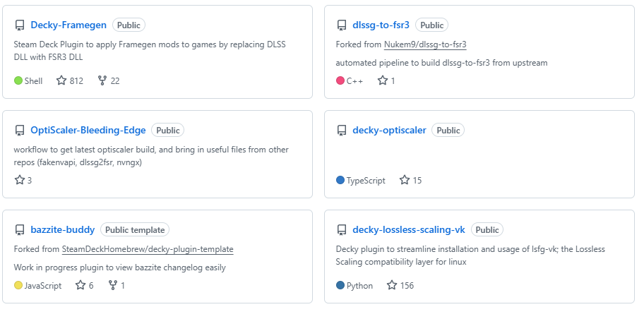Click the green Shell language color dot
The image size is (644, 319).
coord(18,80)
